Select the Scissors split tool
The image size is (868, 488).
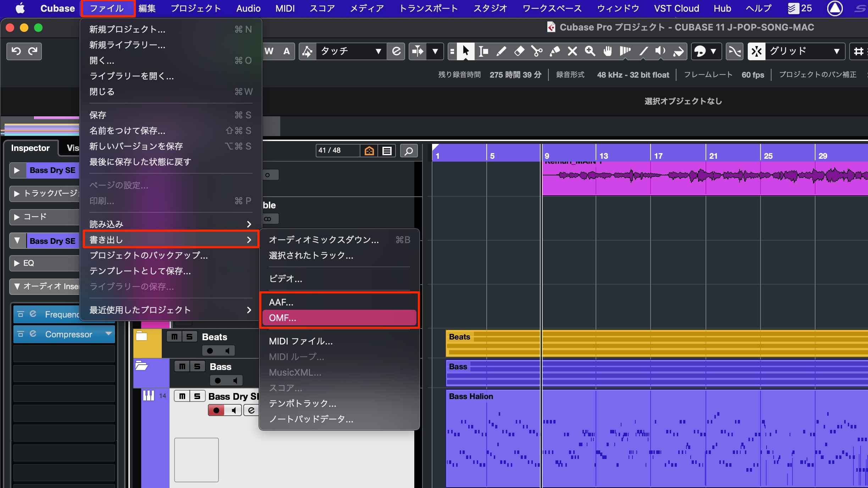[x=537, y=51]
